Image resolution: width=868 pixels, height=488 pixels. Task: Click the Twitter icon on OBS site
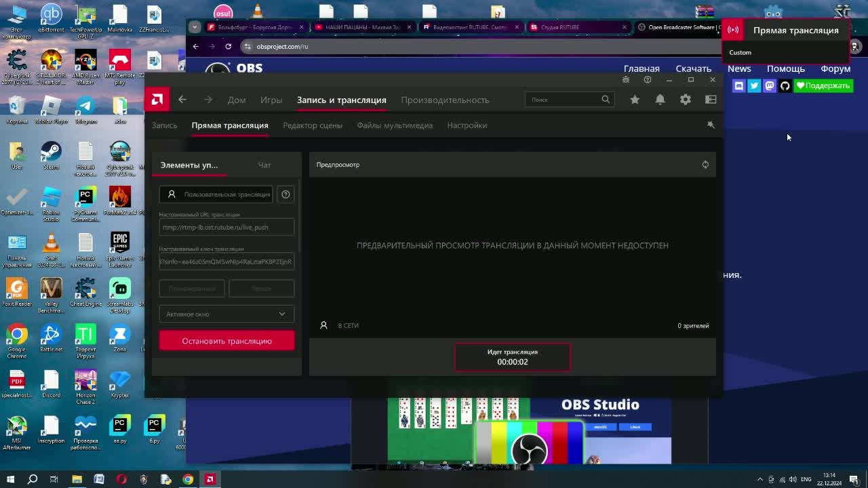coord(754,85)
